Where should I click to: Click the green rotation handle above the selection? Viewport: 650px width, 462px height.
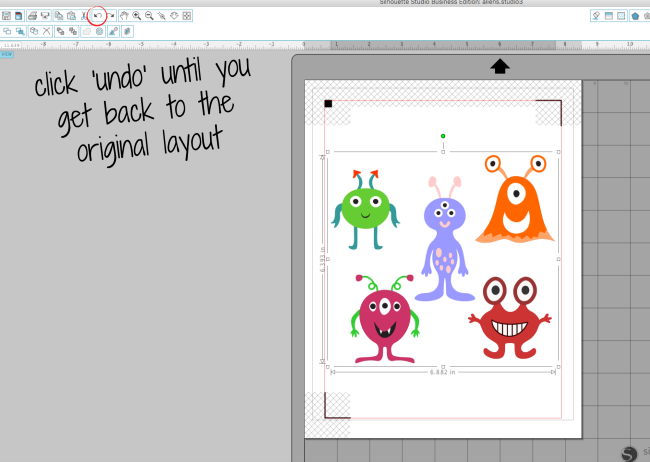pyautogui.click(x=443, y=136)
